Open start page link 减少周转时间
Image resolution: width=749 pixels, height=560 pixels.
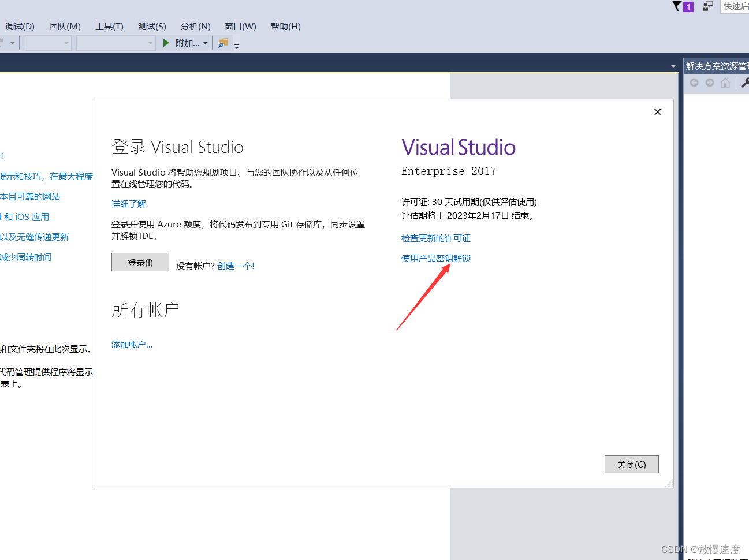pyautogui.click(x=26, y=257)
